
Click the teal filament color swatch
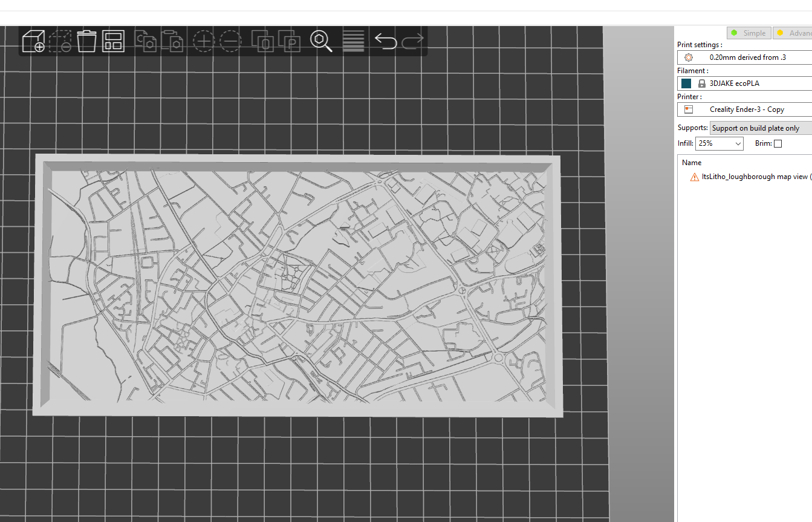tap(686, 83)
